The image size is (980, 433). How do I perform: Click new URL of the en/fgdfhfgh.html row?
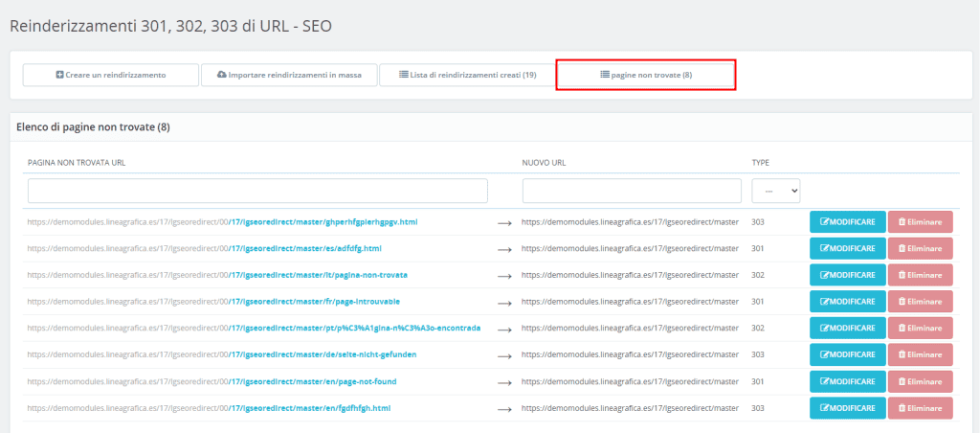630,408
